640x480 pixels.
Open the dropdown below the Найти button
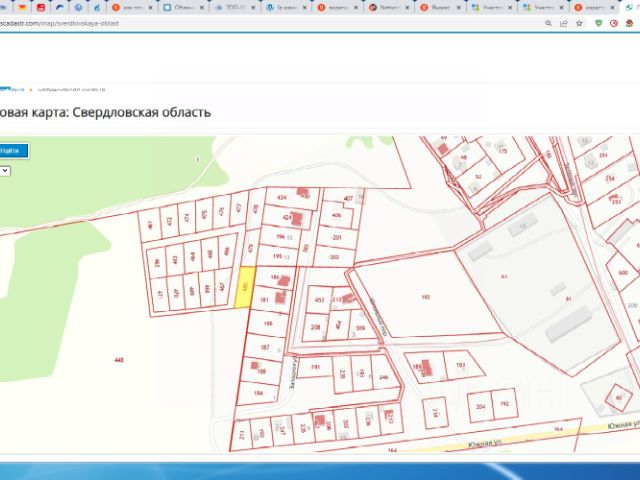[x=4, y=171]
